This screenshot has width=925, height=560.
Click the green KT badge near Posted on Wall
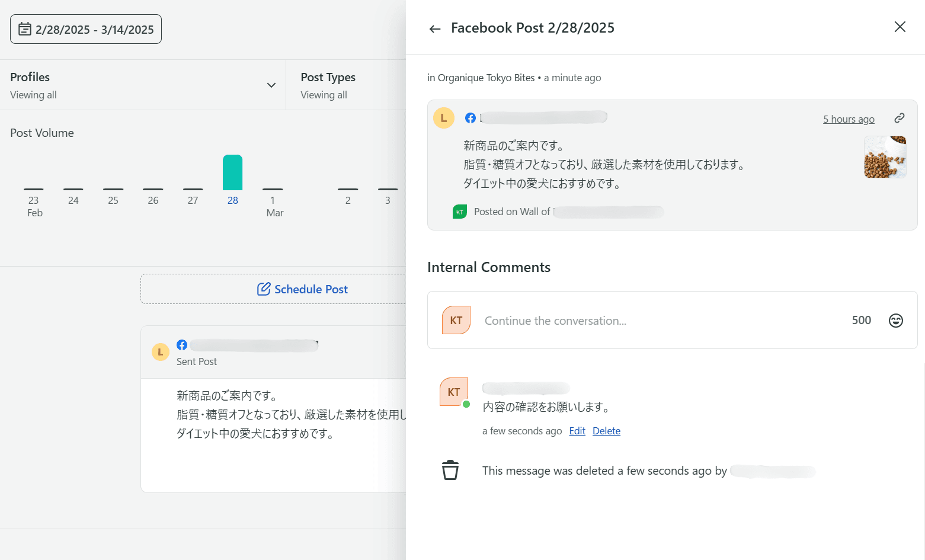click(460, 212)
